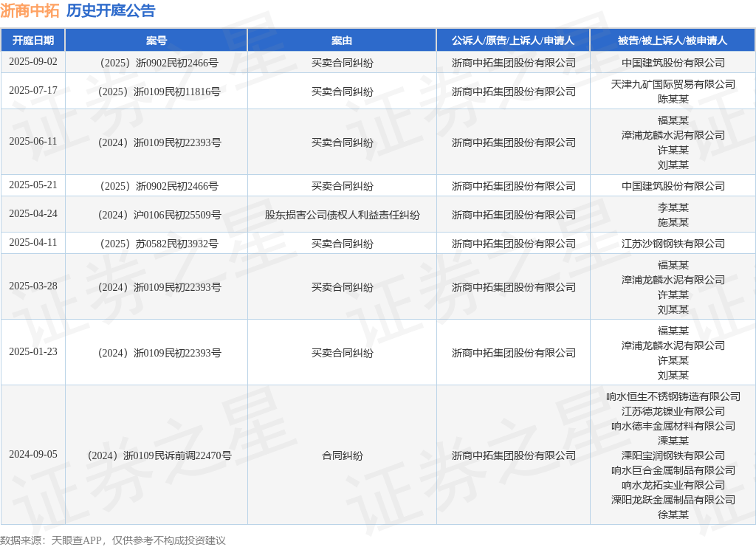Click defendant 响水恒生不锈钢铸造有限公司
The height and width of the screenshot is (547, 756).
click(673, 396)
